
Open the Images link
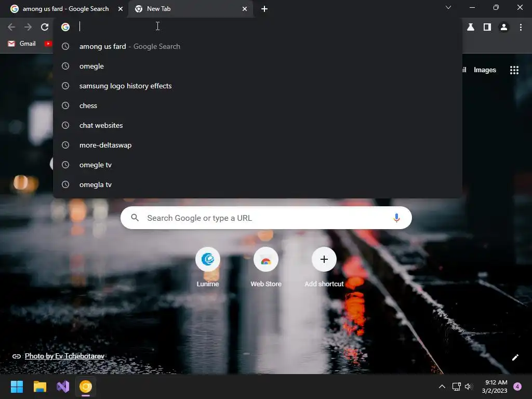pyautogui.click(x=485, y=70)
